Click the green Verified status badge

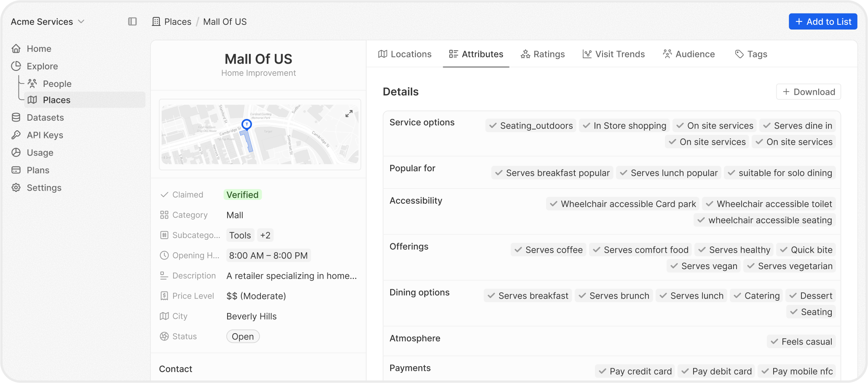pos(242,195)
